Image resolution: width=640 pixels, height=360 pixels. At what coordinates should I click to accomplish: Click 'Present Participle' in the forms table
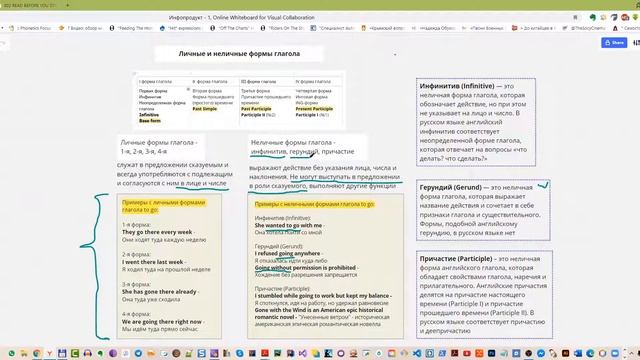click(x=314, y=109)
